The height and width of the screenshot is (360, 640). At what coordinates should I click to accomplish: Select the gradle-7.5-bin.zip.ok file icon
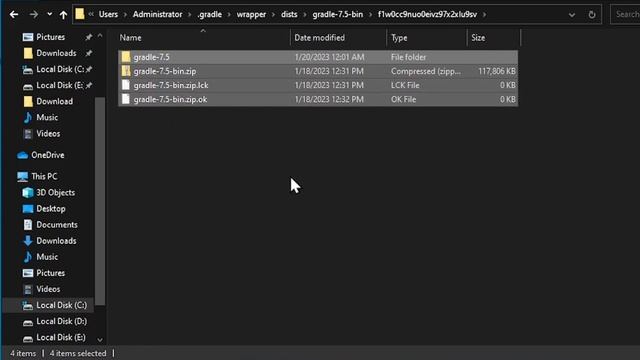pyautogui.click(x=126, y=99)
